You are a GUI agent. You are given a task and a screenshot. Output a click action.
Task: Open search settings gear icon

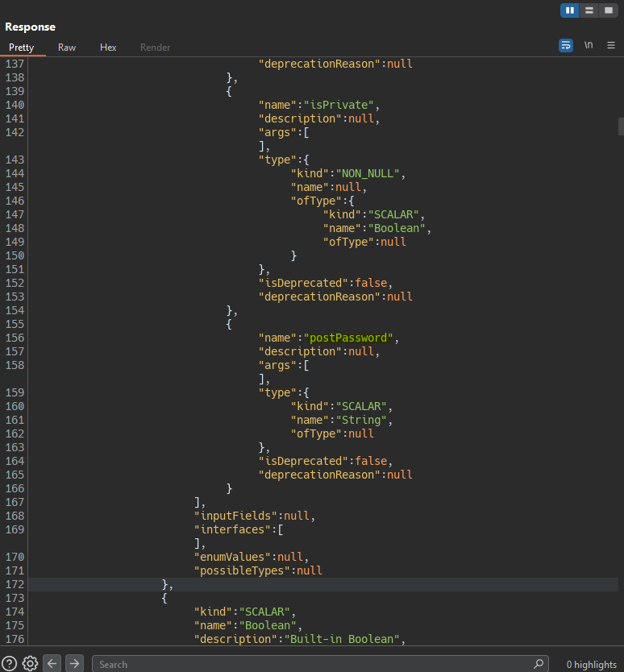click(x=30, y=664)
